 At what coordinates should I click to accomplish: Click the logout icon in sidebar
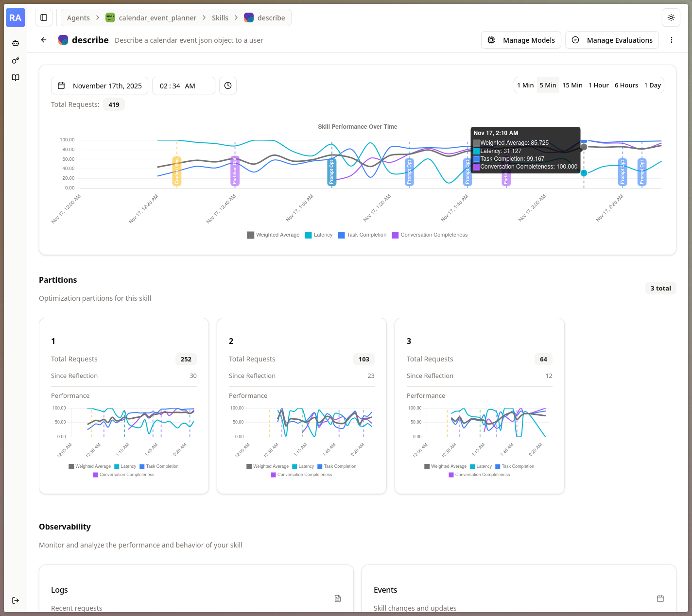pyautogui.click(x=16, y=600)
